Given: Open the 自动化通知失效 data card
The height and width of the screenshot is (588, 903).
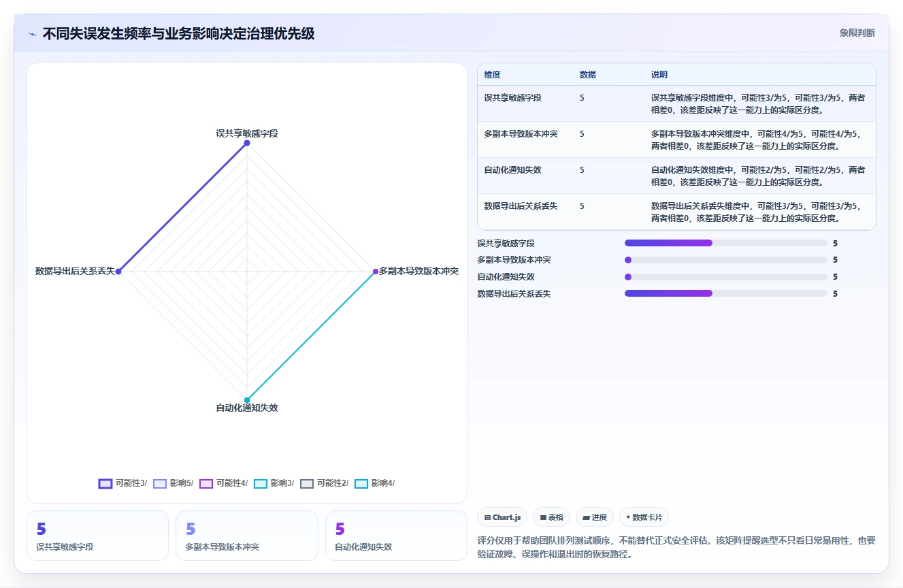Looking at the screenshot, I should [396, 536].
